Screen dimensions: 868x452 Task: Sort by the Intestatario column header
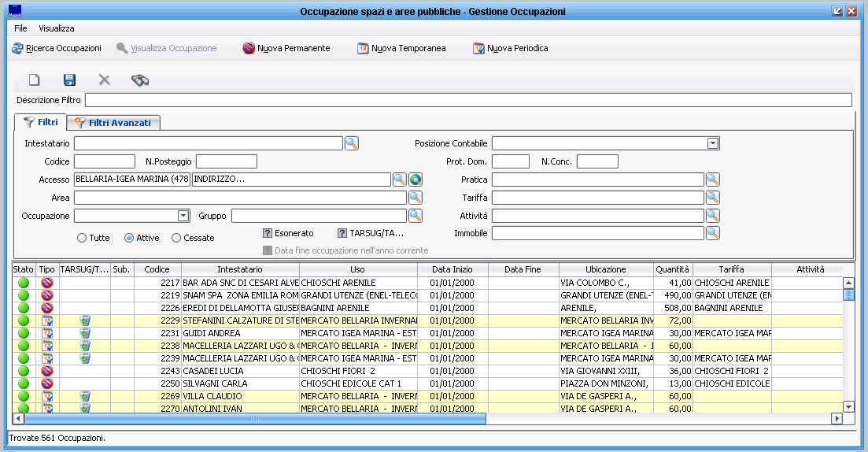point(240,269)
